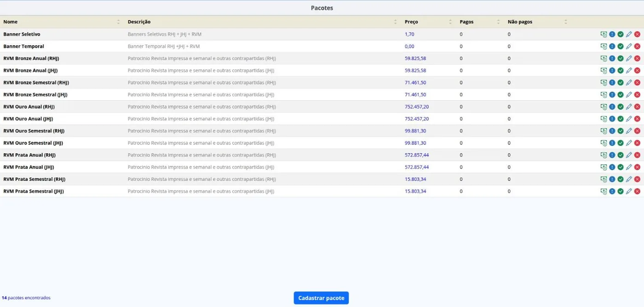The width and height of the screenshot is (644, 307).
Task: Delete the Banner Seletivo package
Action: coord(637,34)
